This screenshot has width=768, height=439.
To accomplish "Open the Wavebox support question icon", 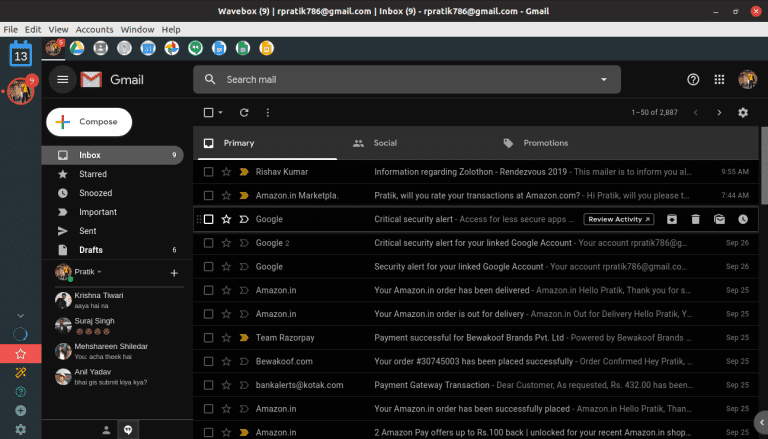I will 21,391.
